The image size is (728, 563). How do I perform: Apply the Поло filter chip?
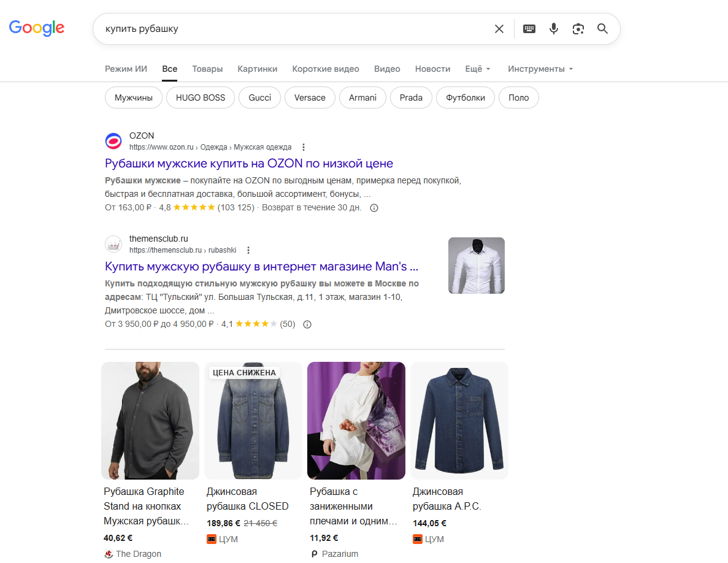point(519,98)
